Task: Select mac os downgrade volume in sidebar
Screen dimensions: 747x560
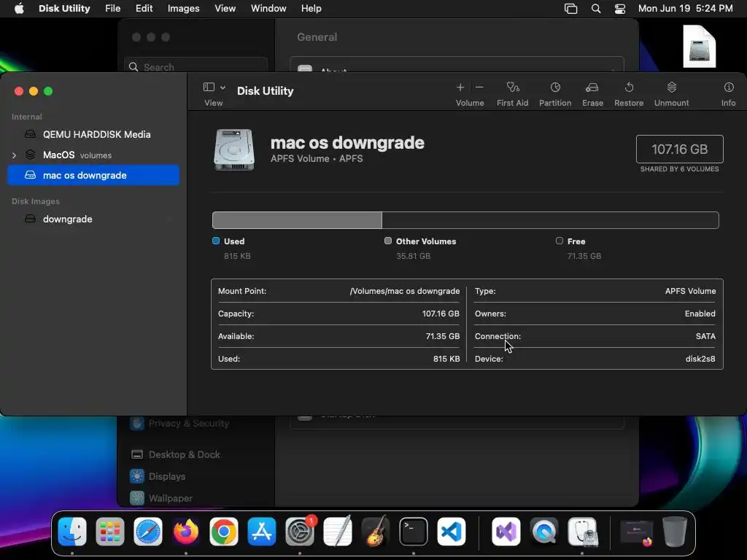Action: pos(93,175)
